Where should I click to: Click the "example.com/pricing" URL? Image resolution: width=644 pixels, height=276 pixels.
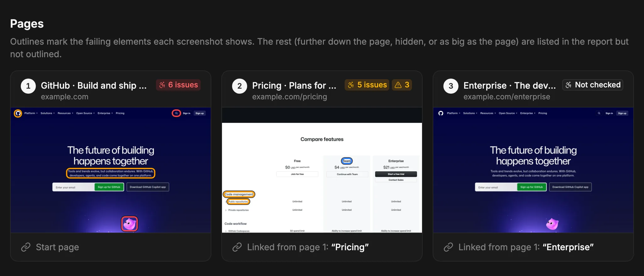[290, 97]
